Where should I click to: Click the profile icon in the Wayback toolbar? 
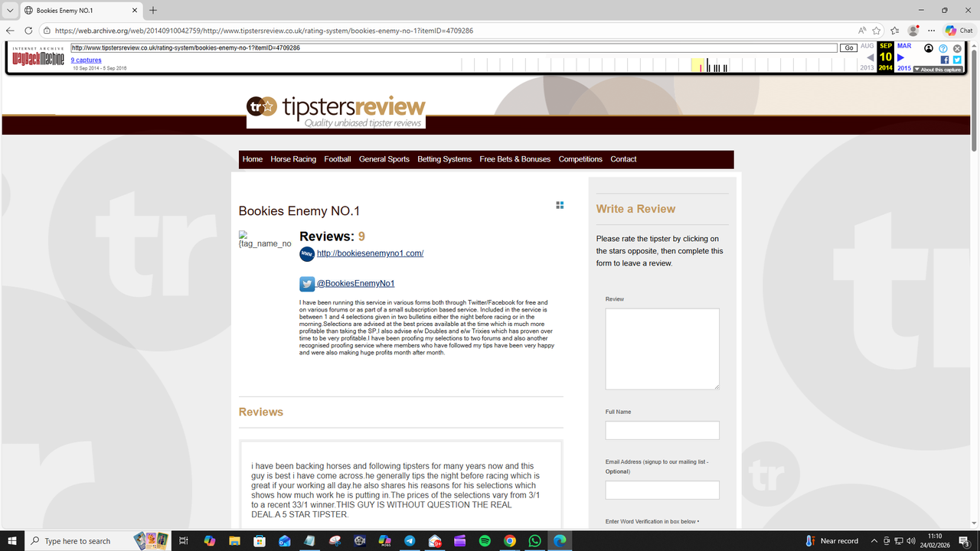point(928,48)
